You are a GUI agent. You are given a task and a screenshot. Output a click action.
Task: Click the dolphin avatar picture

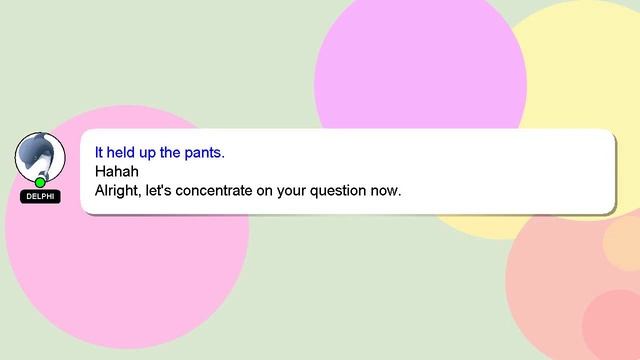40,157
